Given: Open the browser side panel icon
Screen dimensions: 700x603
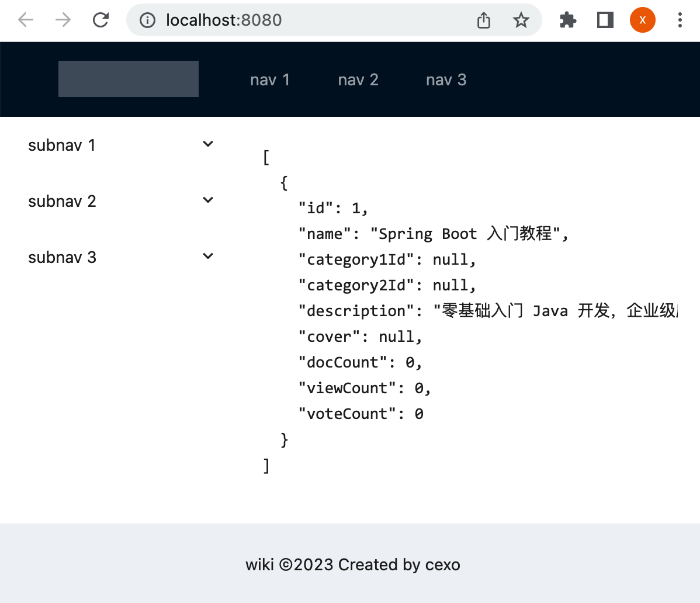Looking at the screenshot, I should click(x=605, y=19).
